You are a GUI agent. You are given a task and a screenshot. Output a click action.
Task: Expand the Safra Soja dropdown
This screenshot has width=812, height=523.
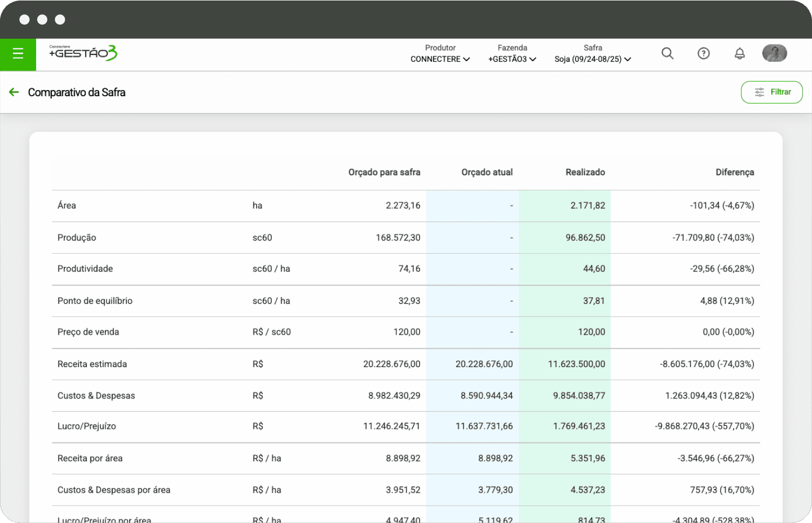(x=593, y=59)
